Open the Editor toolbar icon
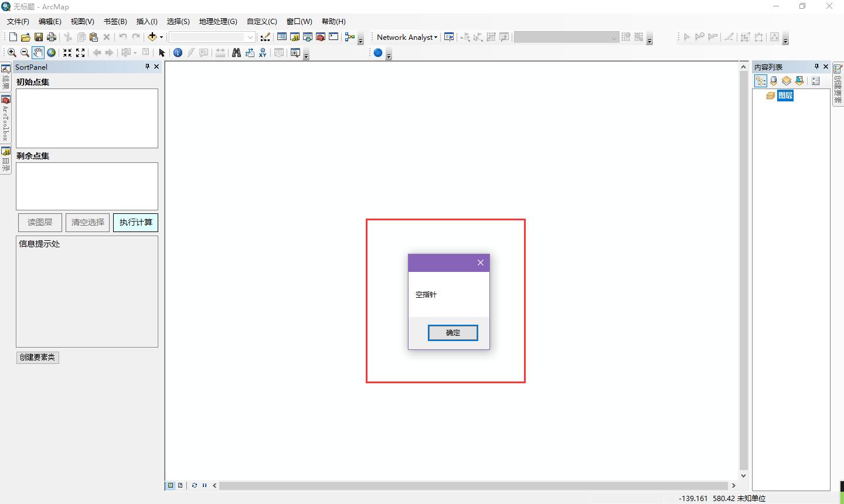The image size is (844, 504). tap(266, 37)
